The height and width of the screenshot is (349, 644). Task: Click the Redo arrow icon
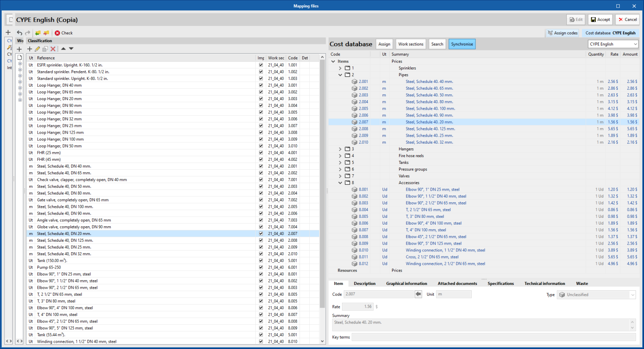point(28,33)
